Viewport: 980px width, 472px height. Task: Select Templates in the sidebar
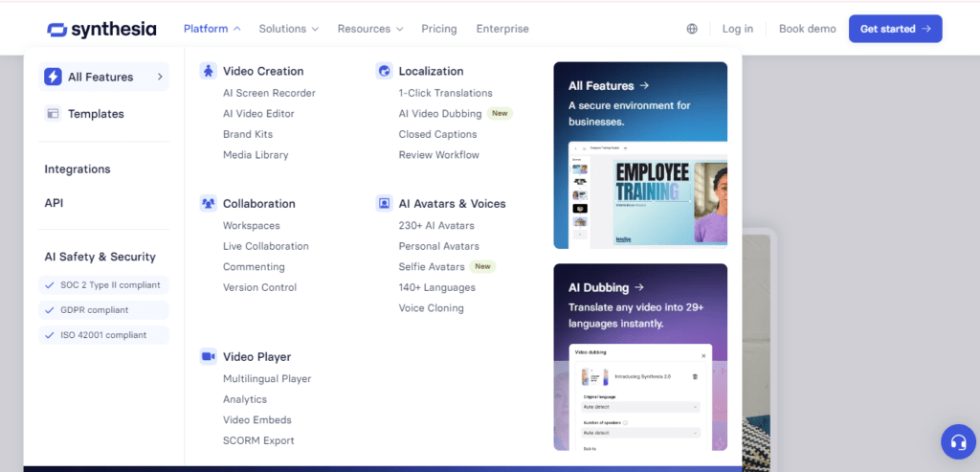(103, 114)
